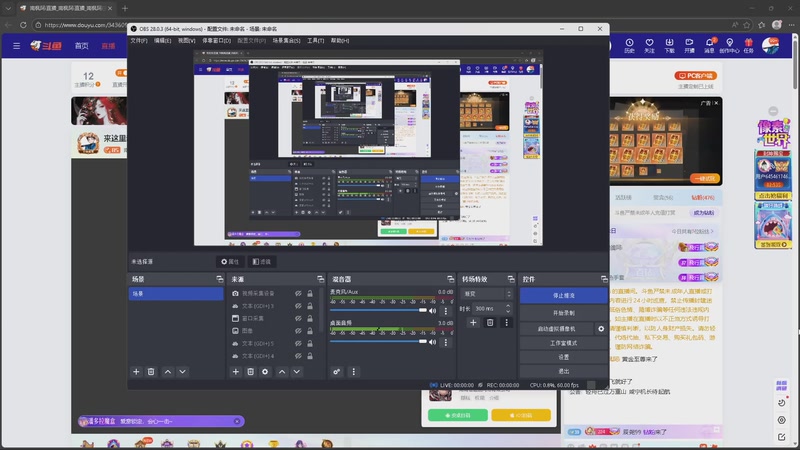
Task: Open desktop audio channel three-dot options
Action: point(446,342)
